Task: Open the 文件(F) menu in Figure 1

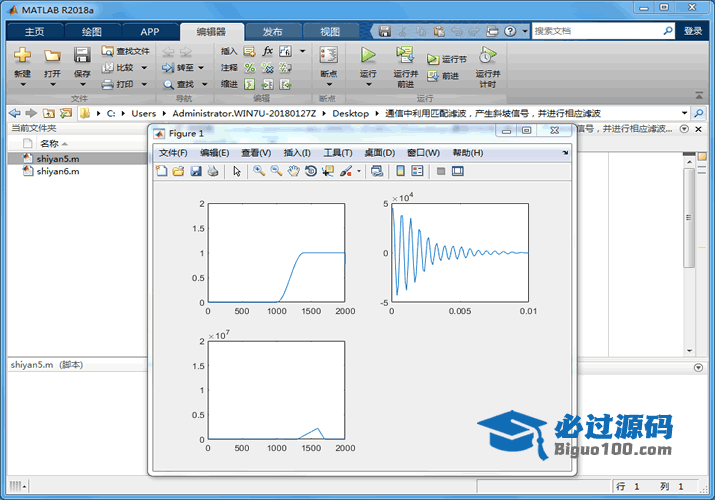Action: pos(173,153)
